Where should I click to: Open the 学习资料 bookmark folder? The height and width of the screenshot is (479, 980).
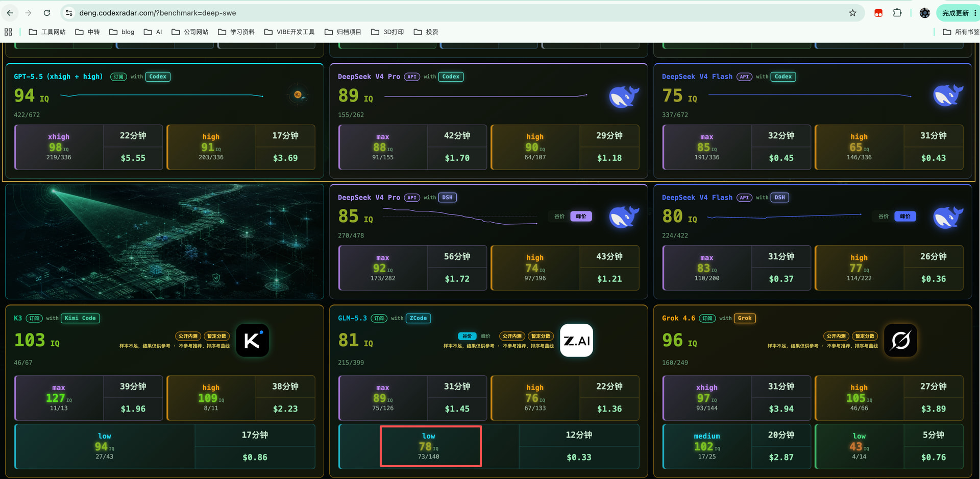pos(236,32)
